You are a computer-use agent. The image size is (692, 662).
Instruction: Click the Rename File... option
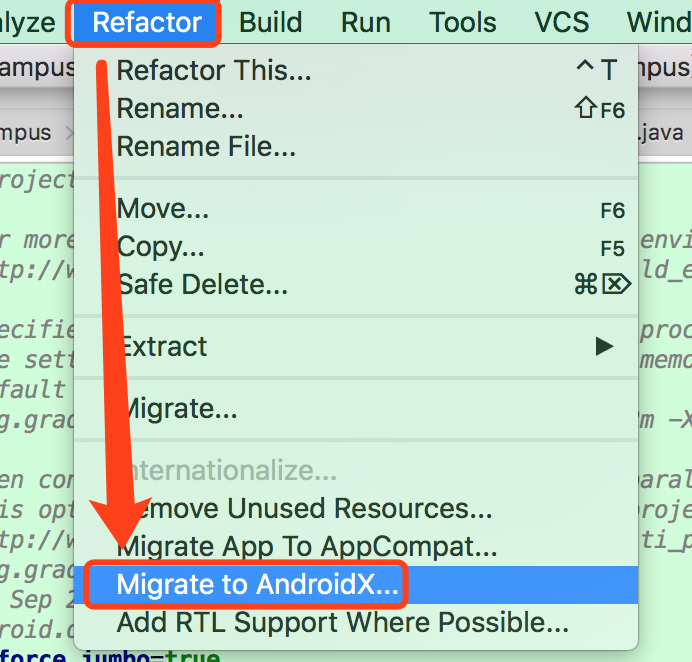click(206, 148)
